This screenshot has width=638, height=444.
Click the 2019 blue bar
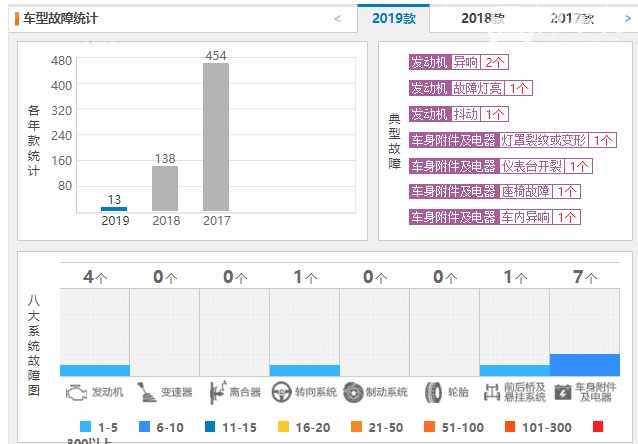114,209
